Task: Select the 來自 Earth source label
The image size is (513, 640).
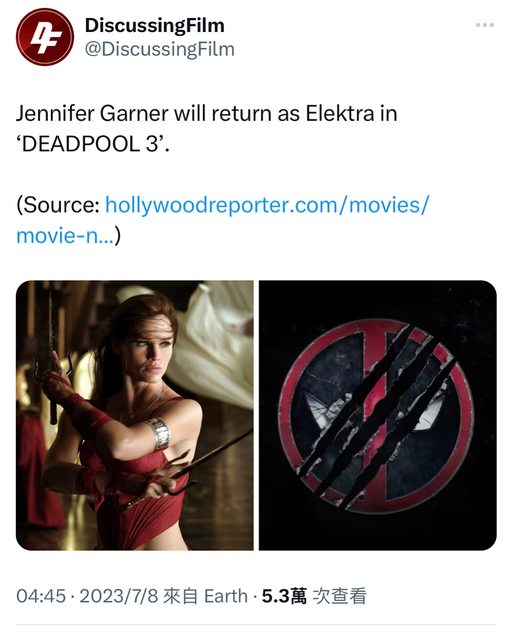Action: click(x=205, y=596)
